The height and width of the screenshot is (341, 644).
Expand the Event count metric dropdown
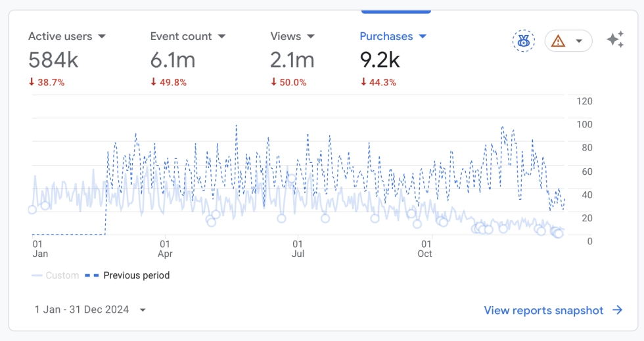[x=222, y=37]
